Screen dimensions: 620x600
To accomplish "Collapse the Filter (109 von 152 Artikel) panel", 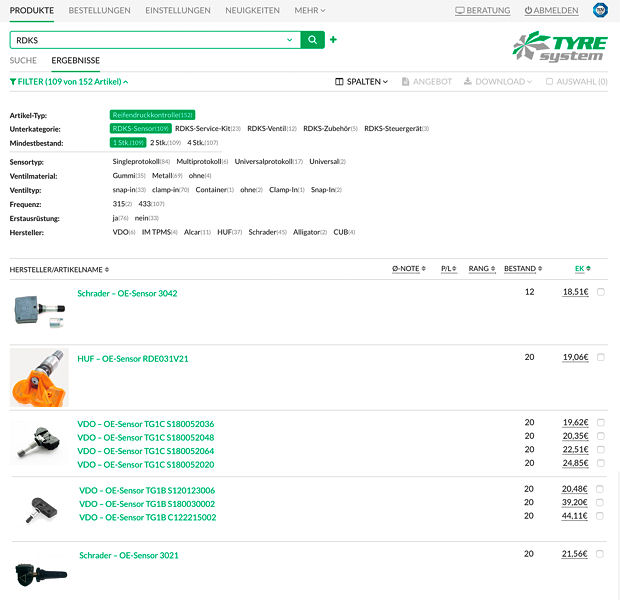I will point(69,81).
